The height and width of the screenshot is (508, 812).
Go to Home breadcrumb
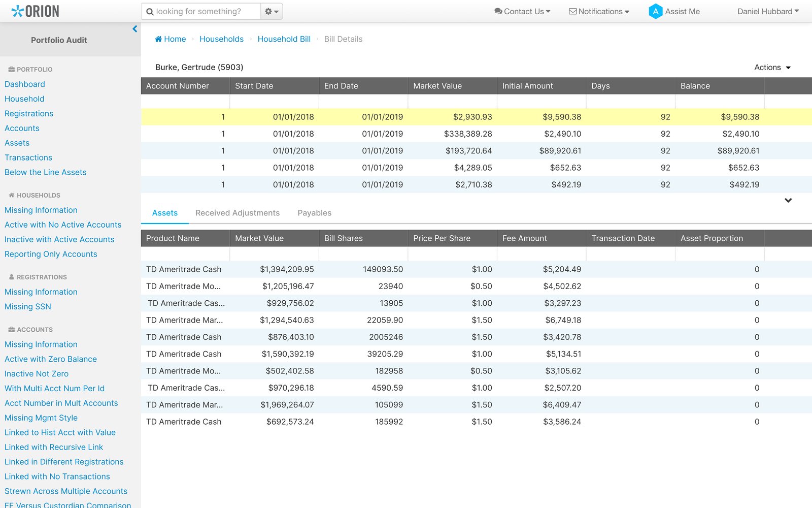(171, 39)
